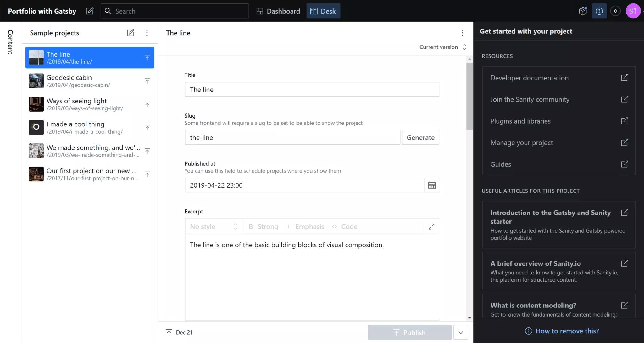Expand the publish actions chevron menu
This screenshot has width=644, height=343.
[460, 332]
